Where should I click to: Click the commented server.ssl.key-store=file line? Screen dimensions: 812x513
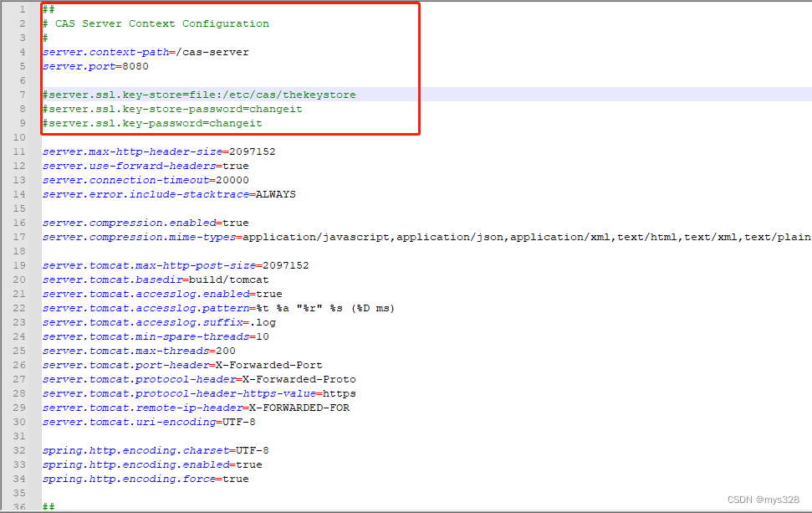pyautogui.click(x=199, y=95)
